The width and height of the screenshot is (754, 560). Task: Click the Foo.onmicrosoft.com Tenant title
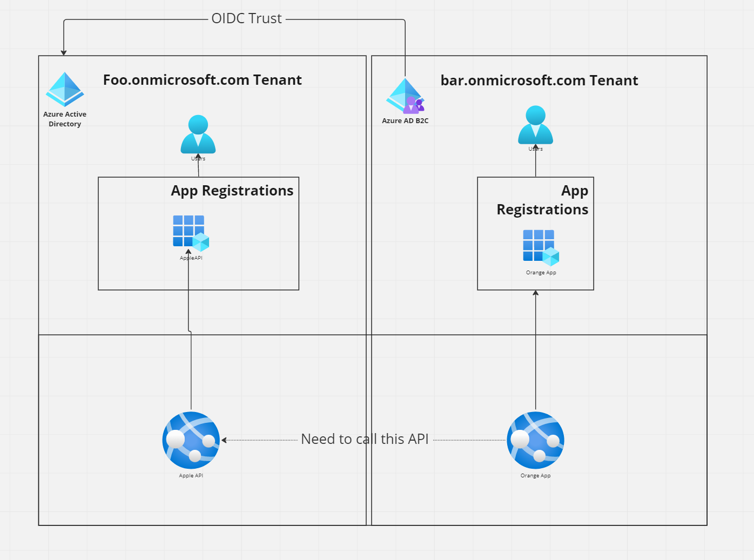point(203,80)
